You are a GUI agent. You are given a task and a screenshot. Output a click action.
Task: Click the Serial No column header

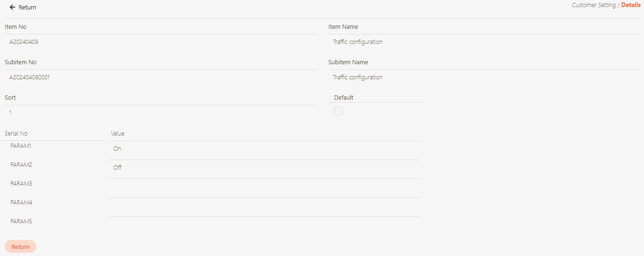(x=16, y=134)
